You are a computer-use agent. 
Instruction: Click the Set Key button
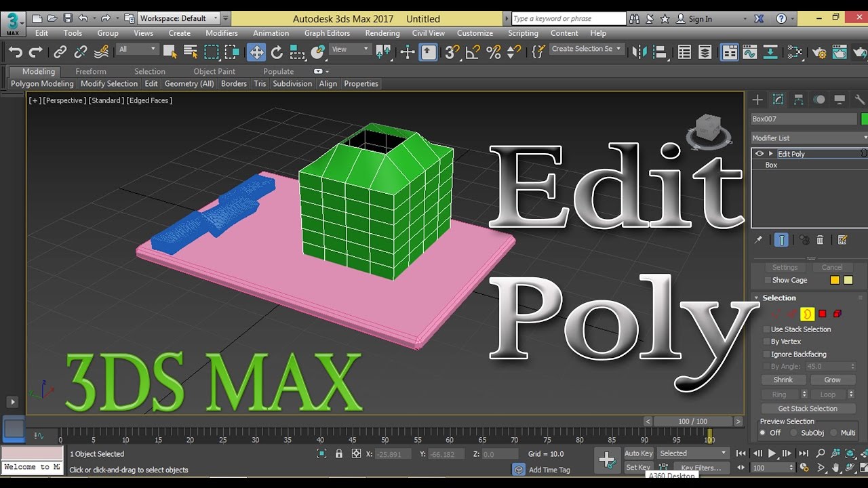(638, 468)
